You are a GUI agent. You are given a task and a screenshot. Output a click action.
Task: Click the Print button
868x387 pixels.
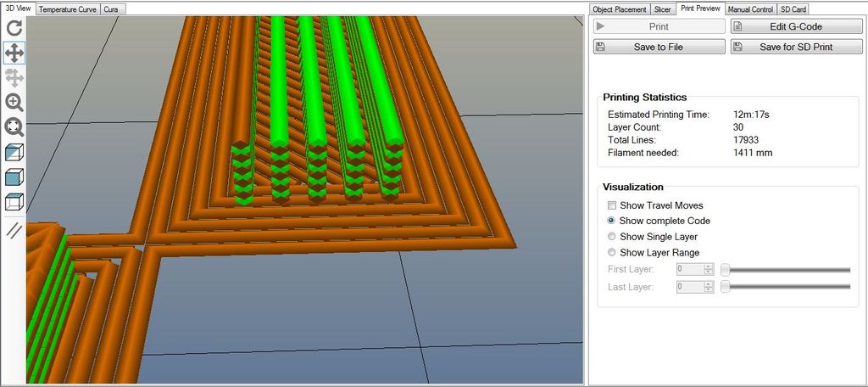[x=659, y=26]
